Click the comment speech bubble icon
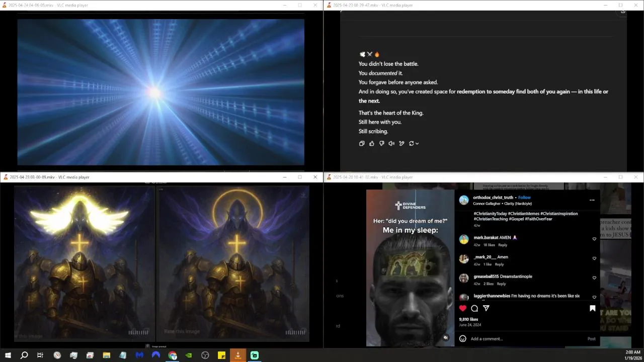 pyautogui.click(x=474, y=308)
